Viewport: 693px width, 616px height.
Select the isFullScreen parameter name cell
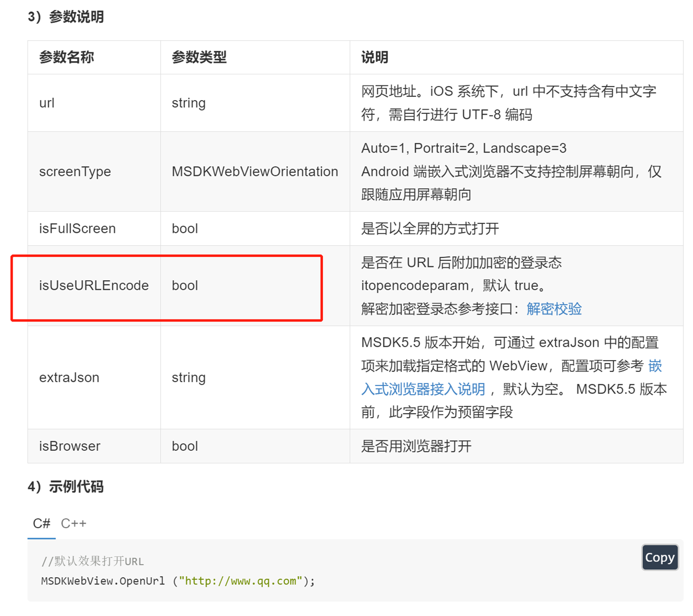(x=77, y=228)
